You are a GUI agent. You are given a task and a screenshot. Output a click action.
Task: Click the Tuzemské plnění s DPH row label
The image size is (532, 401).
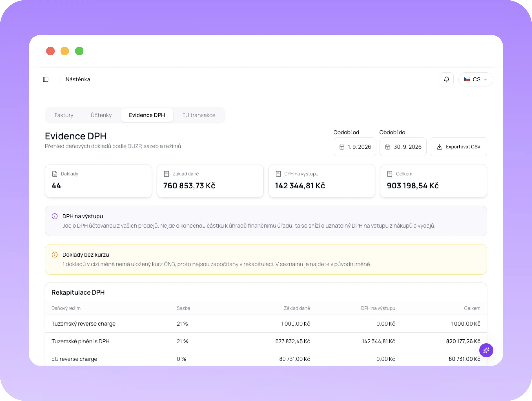80,341
